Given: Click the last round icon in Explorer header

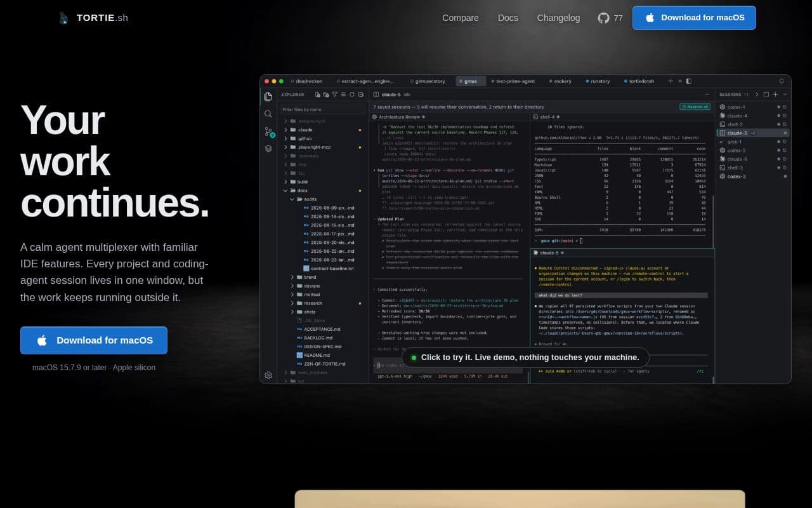Looking at the screenshot, I should pyautogui.click(x=360, y=95).
